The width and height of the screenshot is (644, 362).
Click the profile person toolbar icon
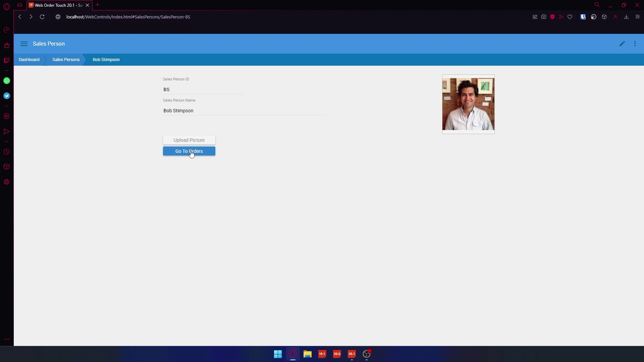[x=615, y=17]
